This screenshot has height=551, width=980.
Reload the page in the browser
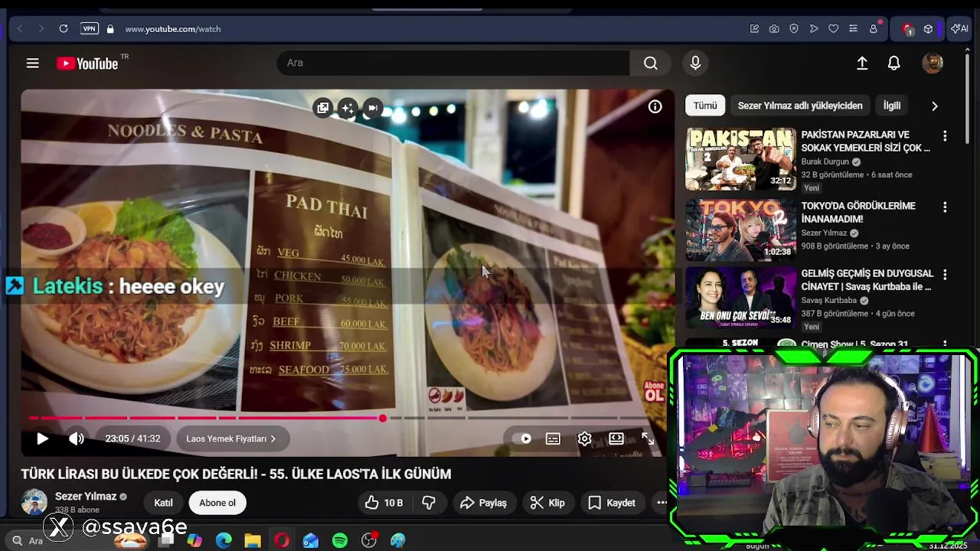64,29
